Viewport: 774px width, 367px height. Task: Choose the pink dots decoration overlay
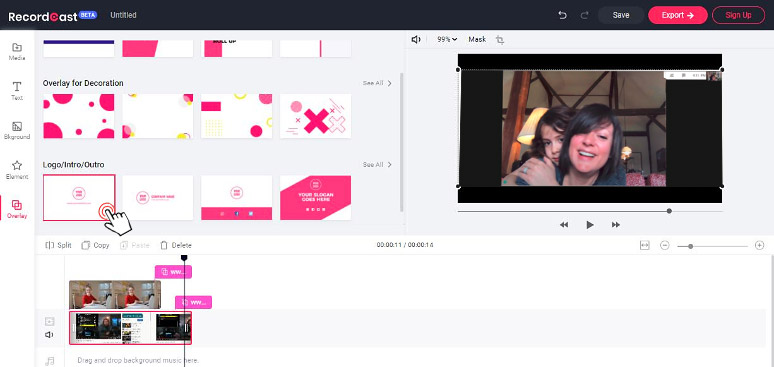(x=78, y=116)
